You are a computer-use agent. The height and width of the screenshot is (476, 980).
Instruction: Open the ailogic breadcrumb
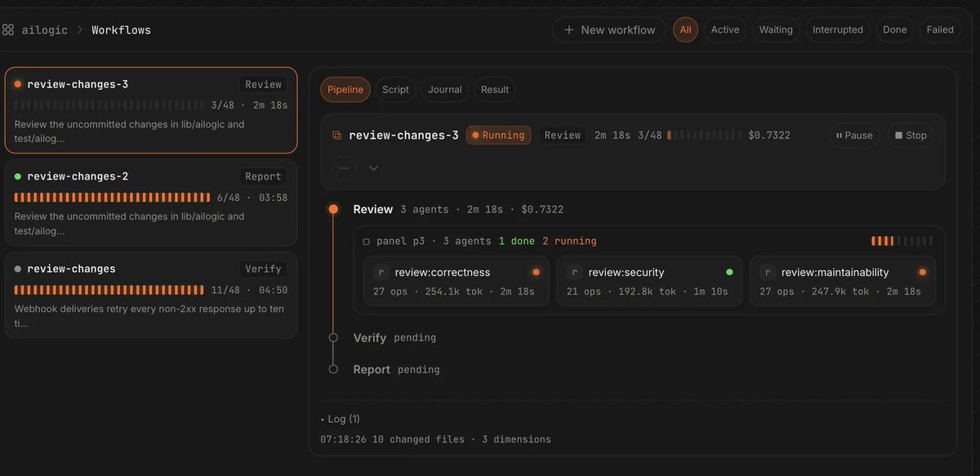[45, 30]
